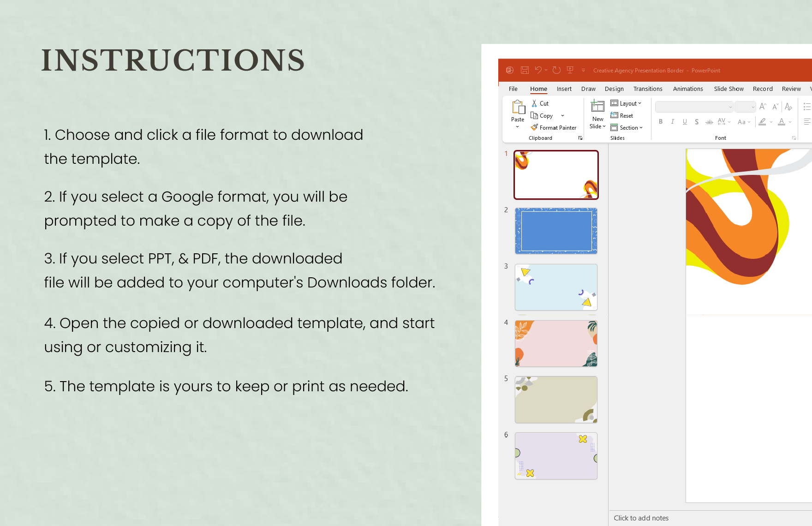Start presentation from beginning icon
Viewport: 812px width, 526px height.
click(570, 70)
